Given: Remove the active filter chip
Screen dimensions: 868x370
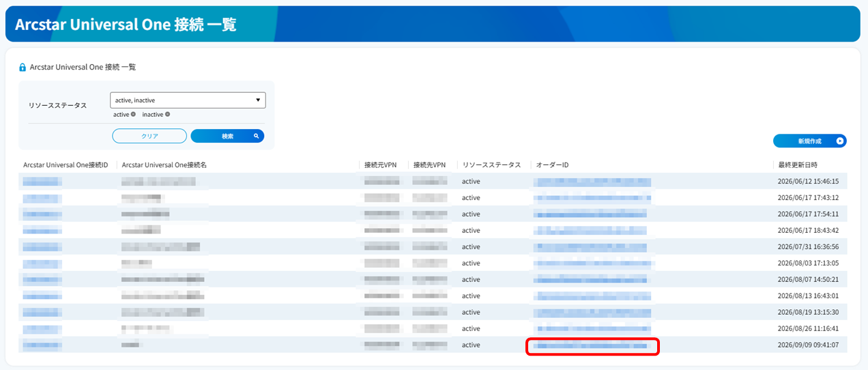Looking at the screenshot, I should tap(133, 114).
